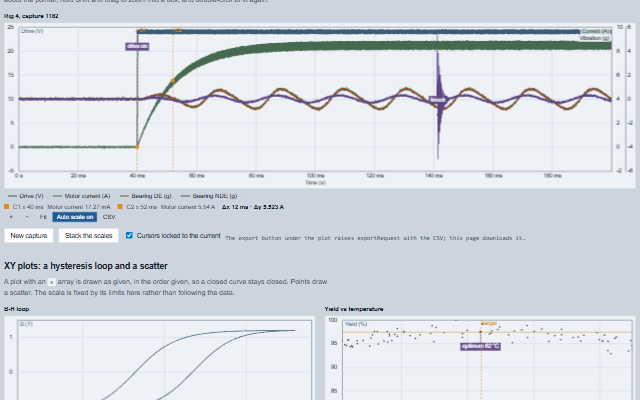This screenshot has height=400, width=640.
Task: Toggle Drive (V) series in legend
Action: point(26,196)
